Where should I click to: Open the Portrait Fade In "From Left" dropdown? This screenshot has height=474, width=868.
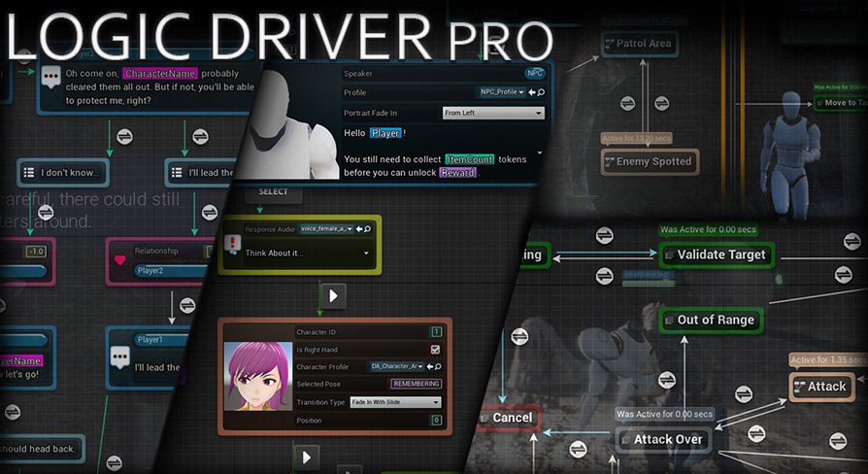(493, 113)
